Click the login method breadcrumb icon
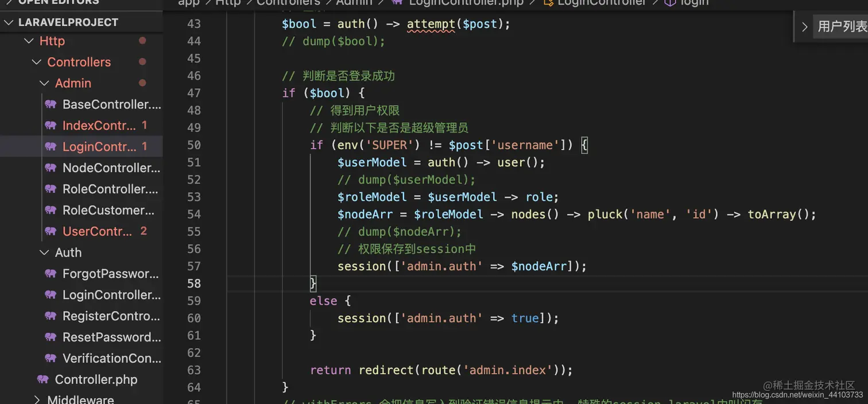This screenshot has width=868, height=404. pyautogui.click(x=670, y=3)
